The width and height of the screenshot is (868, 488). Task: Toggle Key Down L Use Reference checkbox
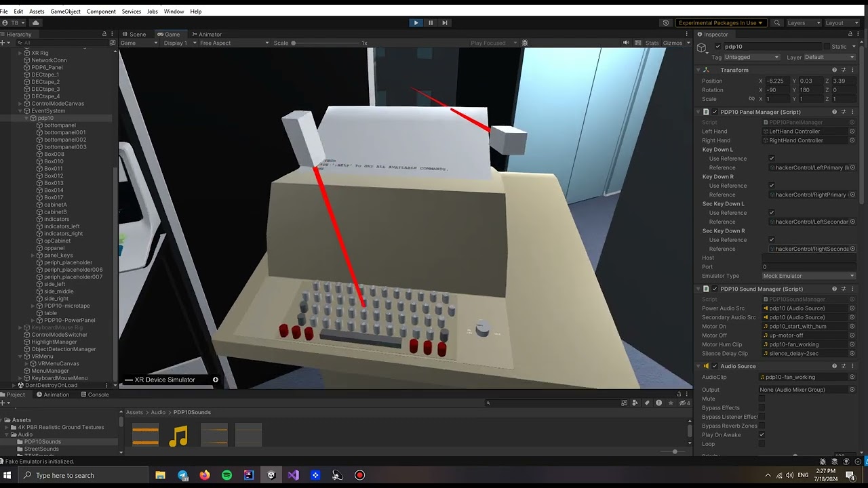tap(772, 159)
